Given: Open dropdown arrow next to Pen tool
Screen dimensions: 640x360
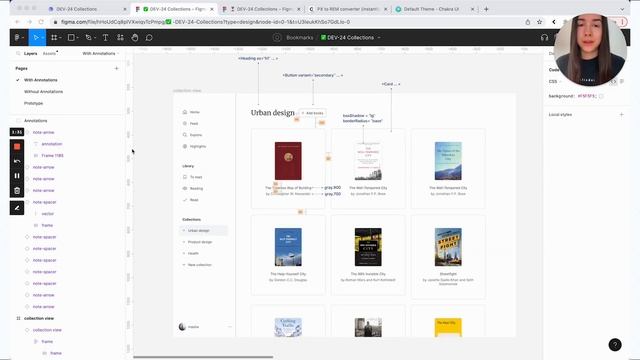Looking at the screenshot, I should pos(95,38).
